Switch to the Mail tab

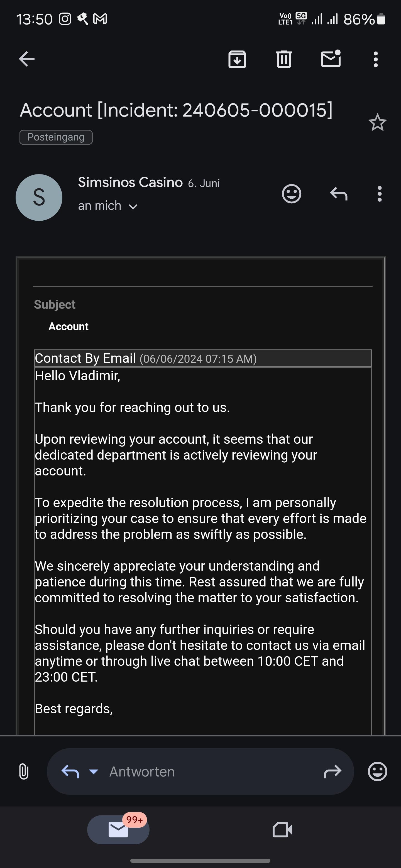118,830
